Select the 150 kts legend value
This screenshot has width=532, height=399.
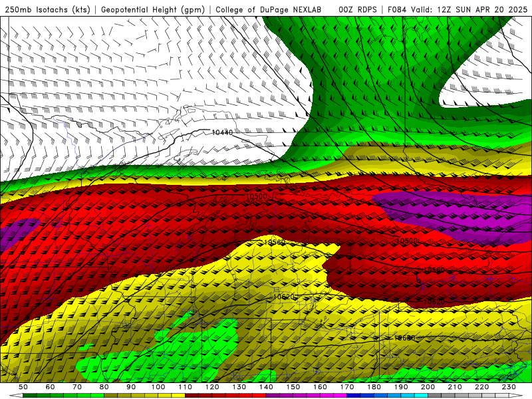[x=293, y=387]
